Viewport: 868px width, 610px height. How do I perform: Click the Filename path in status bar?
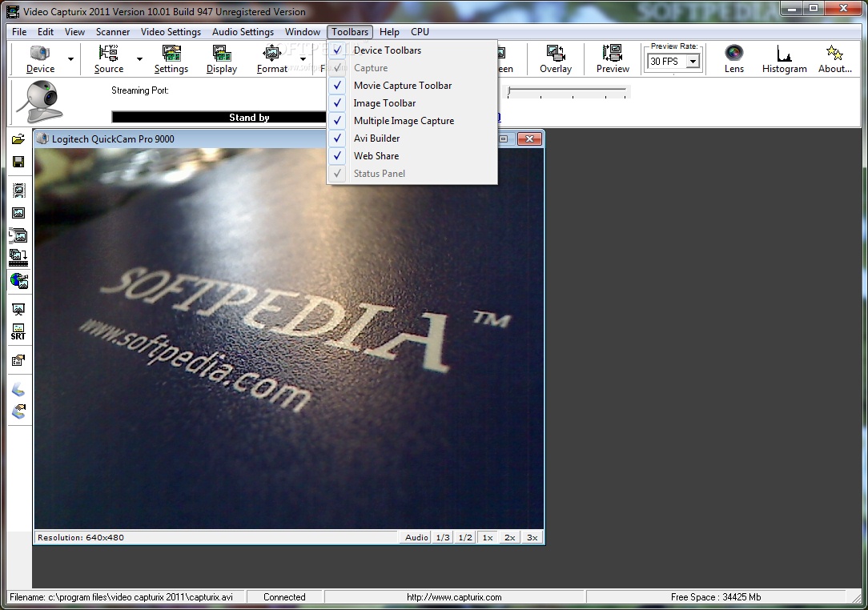tap(121, 597)
